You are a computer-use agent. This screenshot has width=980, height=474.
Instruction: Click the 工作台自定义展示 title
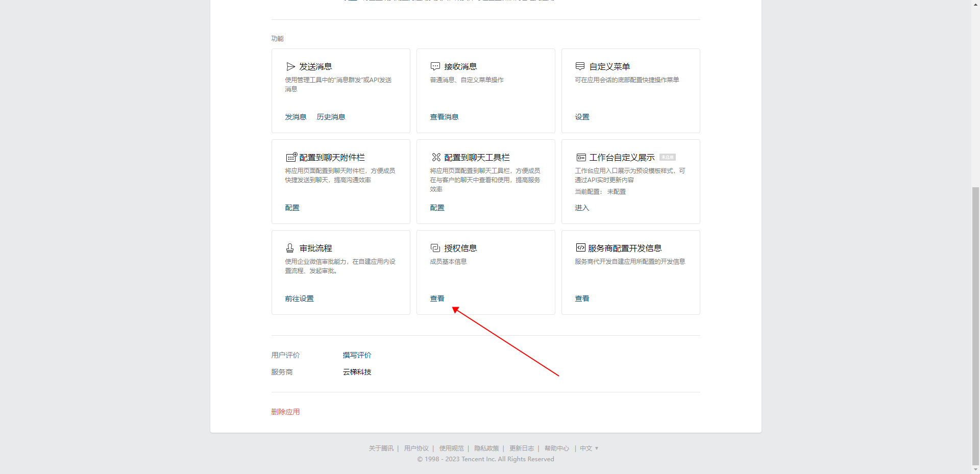(622, 157)
